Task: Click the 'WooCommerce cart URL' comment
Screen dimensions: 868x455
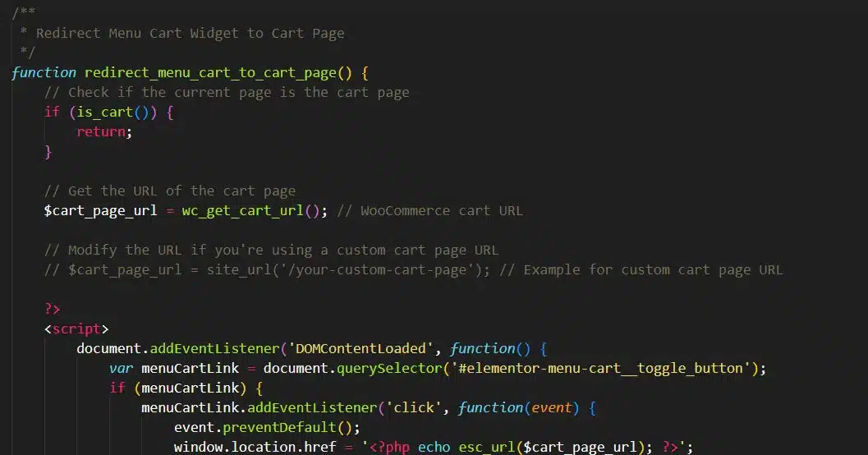Action: click(x=429, y=211)
